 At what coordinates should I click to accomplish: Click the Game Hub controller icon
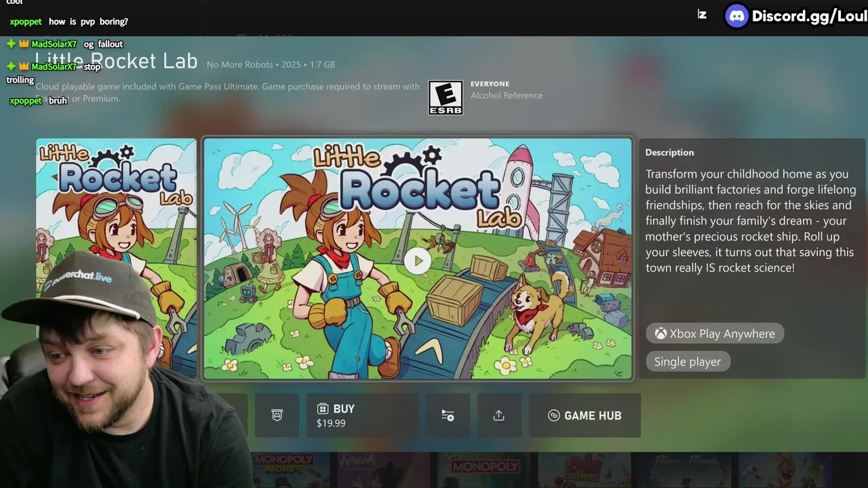(553, 415)
